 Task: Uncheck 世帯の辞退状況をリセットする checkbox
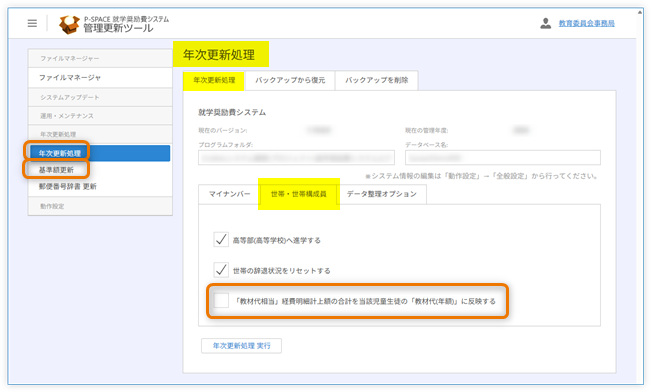tap(221, 270)
